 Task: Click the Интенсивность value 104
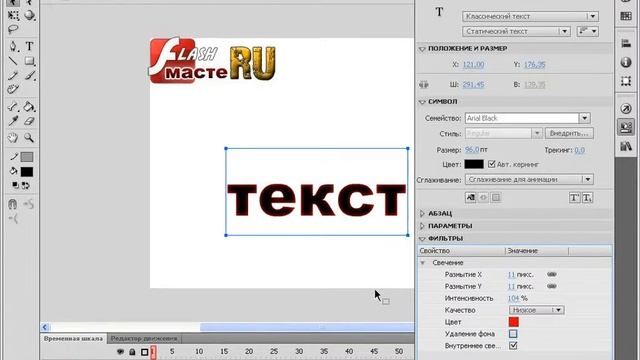coord(513,298)
